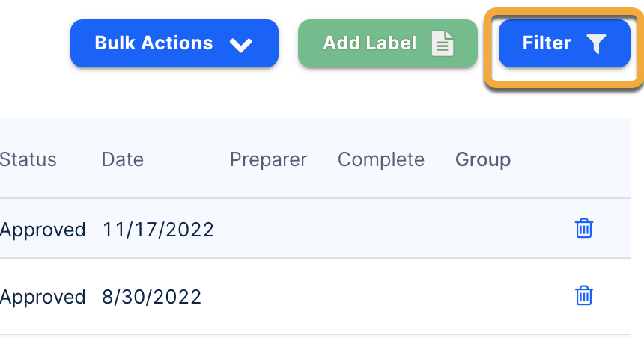
Task: Expand the Bulk Actions chevron arrow
Action: (x=240, y=45)
